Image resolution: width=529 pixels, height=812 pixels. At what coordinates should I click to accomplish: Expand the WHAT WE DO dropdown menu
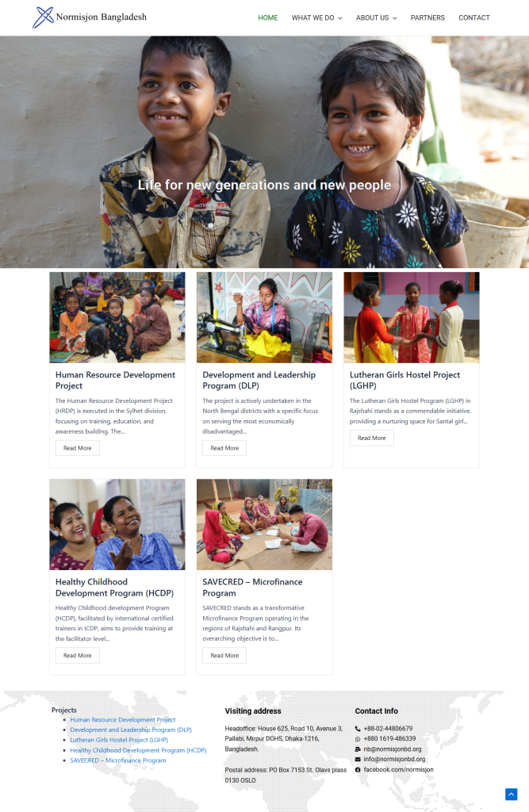pos(316,17)
